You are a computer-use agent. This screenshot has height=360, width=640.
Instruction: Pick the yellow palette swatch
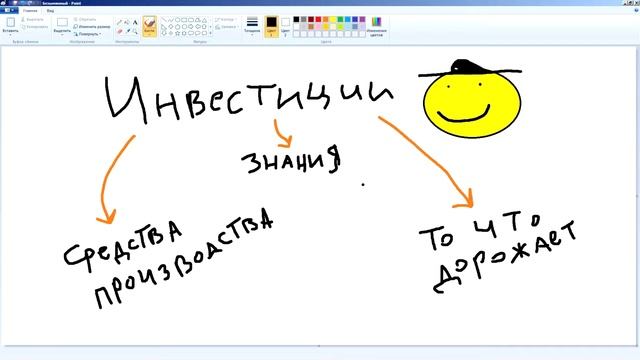(333, 19)
